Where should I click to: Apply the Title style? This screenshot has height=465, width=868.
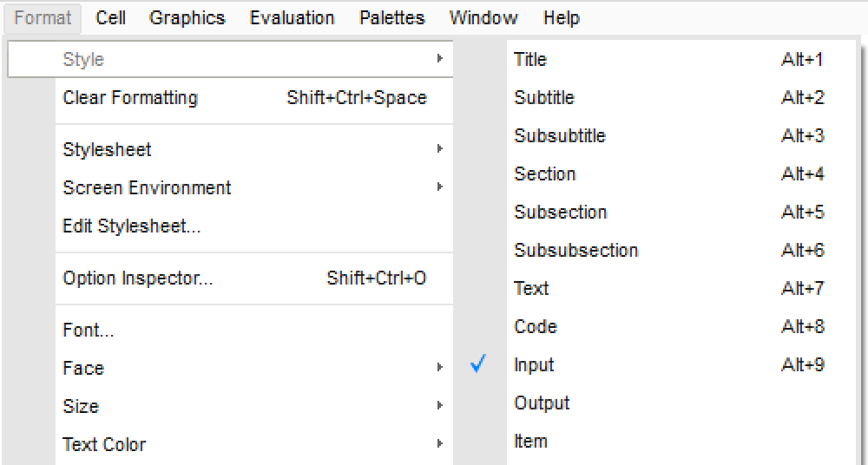pyautogui.click(x=530, y=60)
